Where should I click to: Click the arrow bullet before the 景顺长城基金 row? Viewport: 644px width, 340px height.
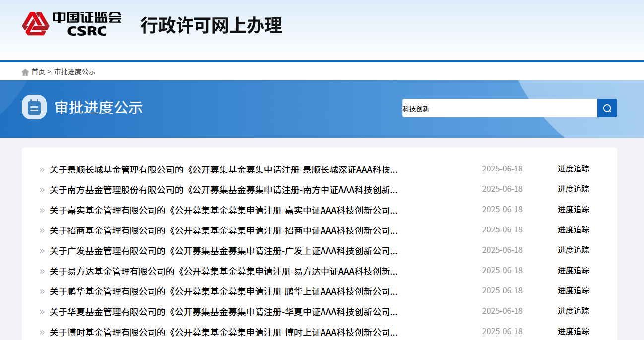42,170
